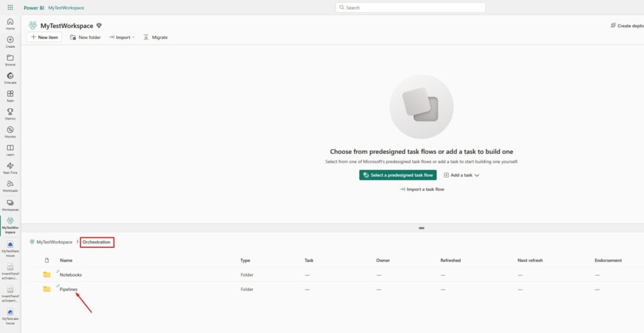Click MyTestWorkspace in the top bar
Image resolution: width=644 pixels, height=333 pixels.
tap(66, 8)
